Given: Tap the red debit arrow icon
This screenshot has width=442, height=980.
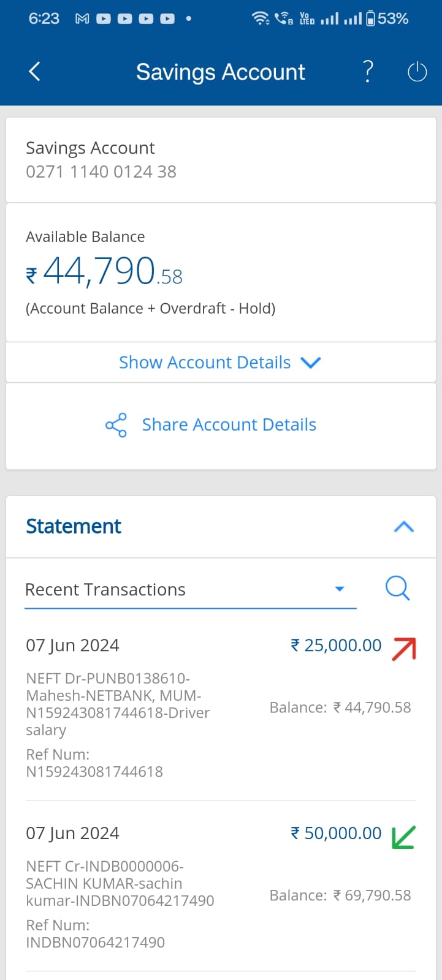Looking at the screenshot, I should (405, 648).
